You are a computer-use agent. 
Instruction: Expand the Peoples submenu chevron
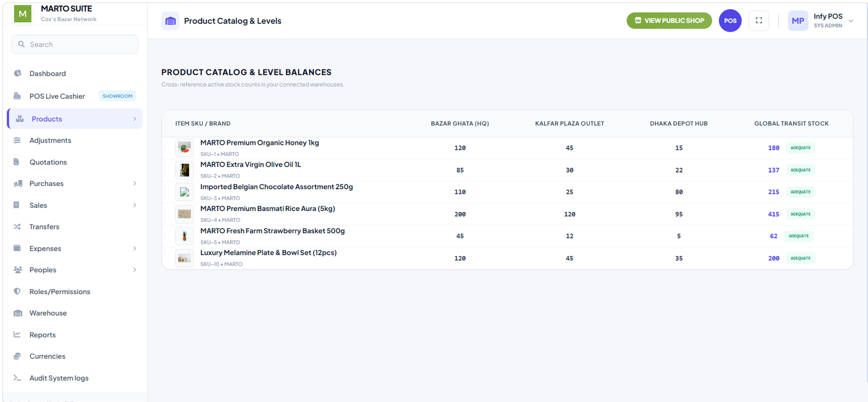pyautogui.click(x=135, y=270)
